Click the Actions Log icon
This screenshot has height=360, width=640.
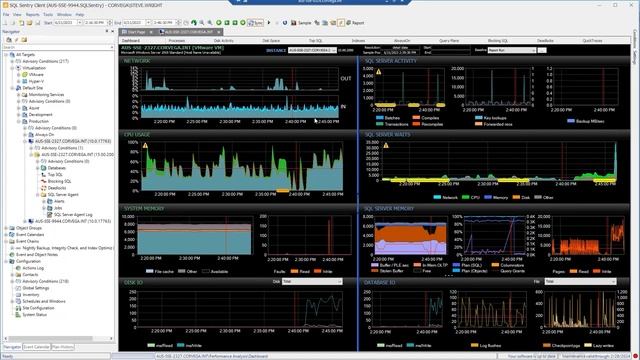(x=18, y=268)
